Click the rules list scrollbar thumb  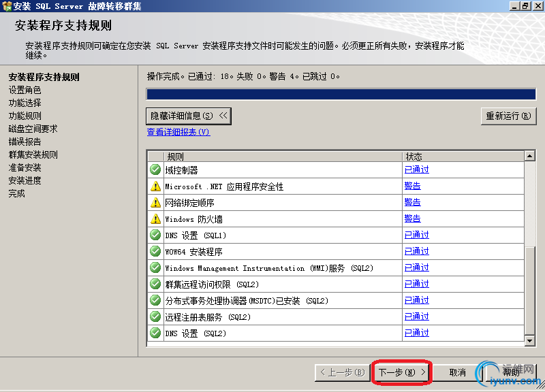(x=529, y=291)
